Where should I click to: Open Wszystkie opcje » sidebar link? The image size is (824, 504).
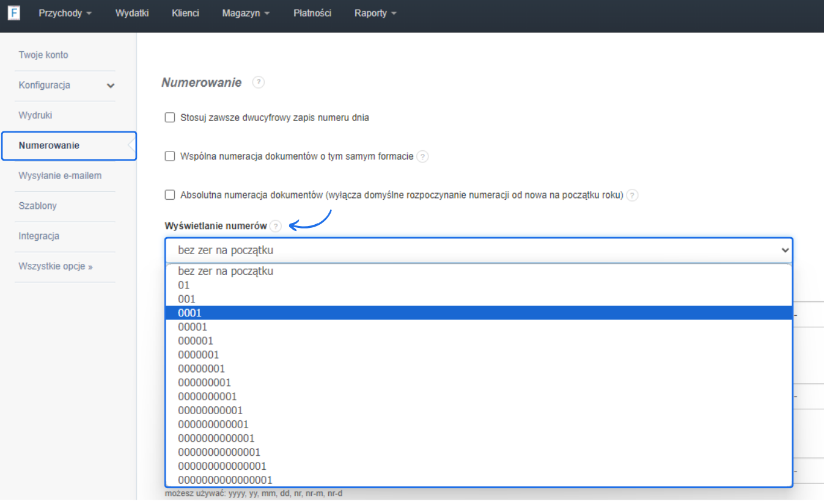point(56,266)
